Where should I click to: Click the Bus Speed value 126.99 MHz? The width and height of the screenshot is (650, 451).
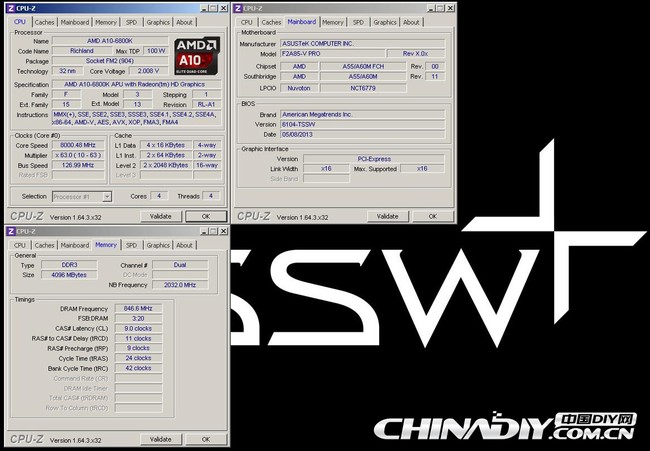[x=78, y=165]
